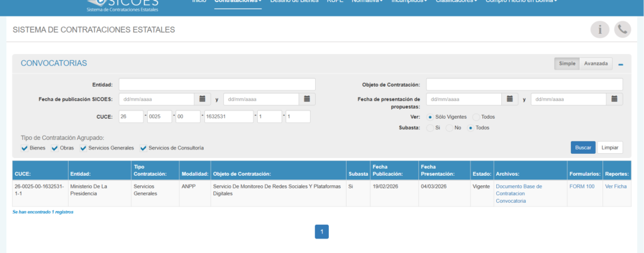Open the FORM 100 link
644x253 pixels.
point(581,186)
